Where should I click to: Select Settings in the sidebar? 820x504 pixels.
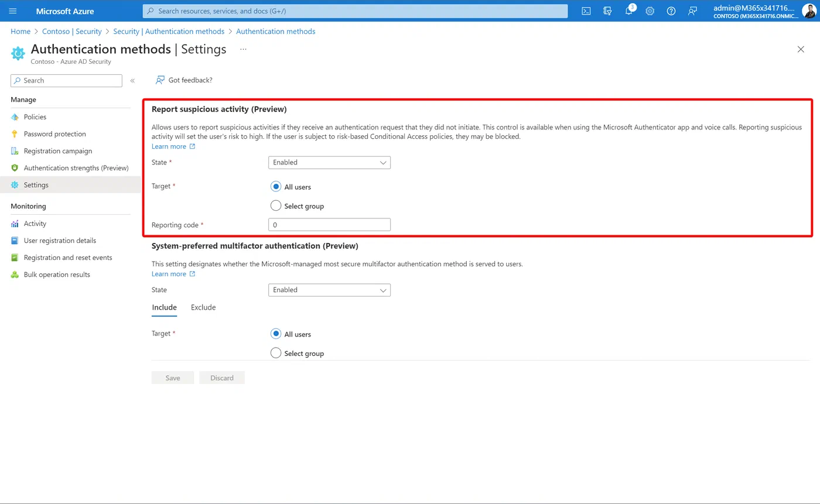coord(70,185)
